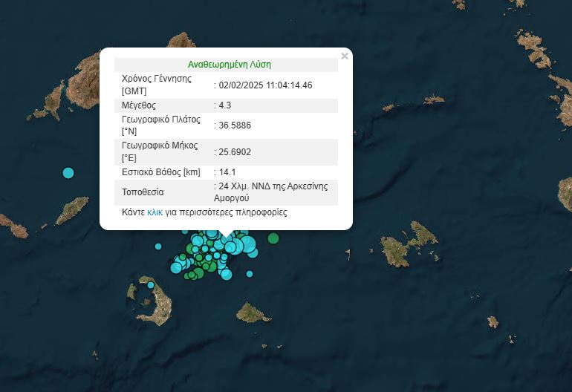Screen dimensions: 572x392
Task: Open the 'κλικ' link for more information
Action: [x=155, y=212]
